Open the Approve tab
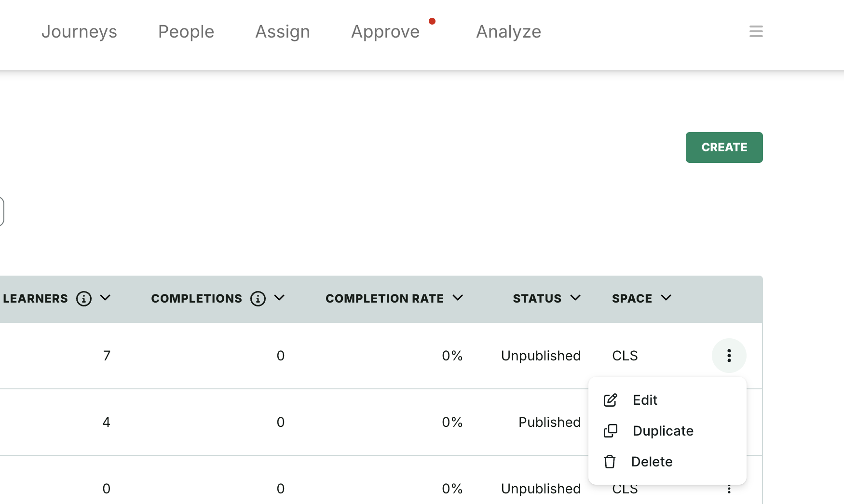 click(x=385, y=32)
